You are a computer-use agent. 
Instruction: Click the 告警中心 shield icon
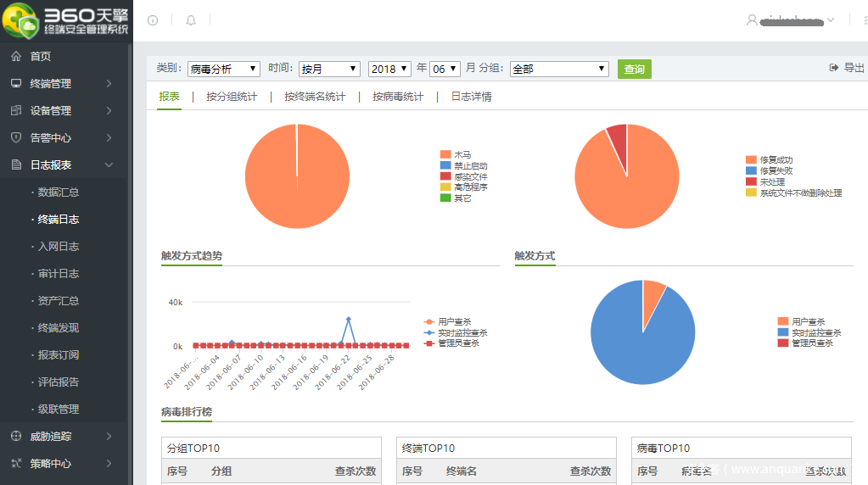(15, 137)
